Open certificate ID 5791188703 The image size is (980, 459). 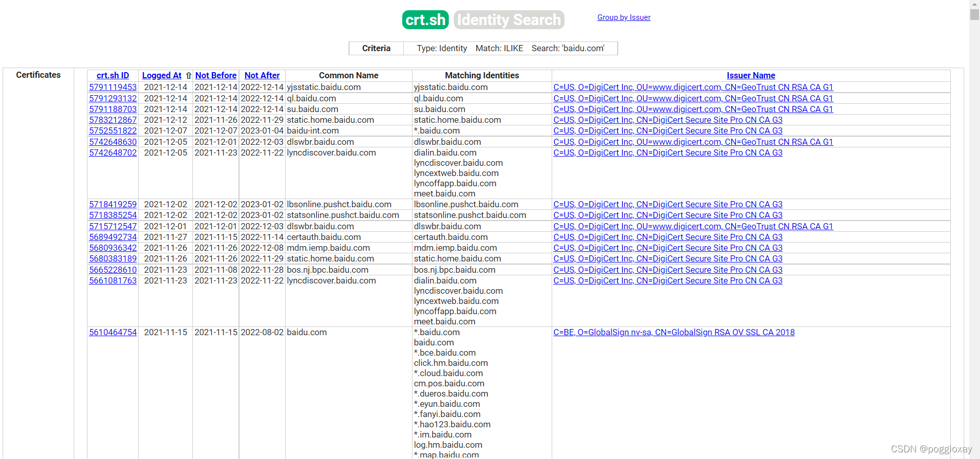pyautogui.click(x=113, y=109)
